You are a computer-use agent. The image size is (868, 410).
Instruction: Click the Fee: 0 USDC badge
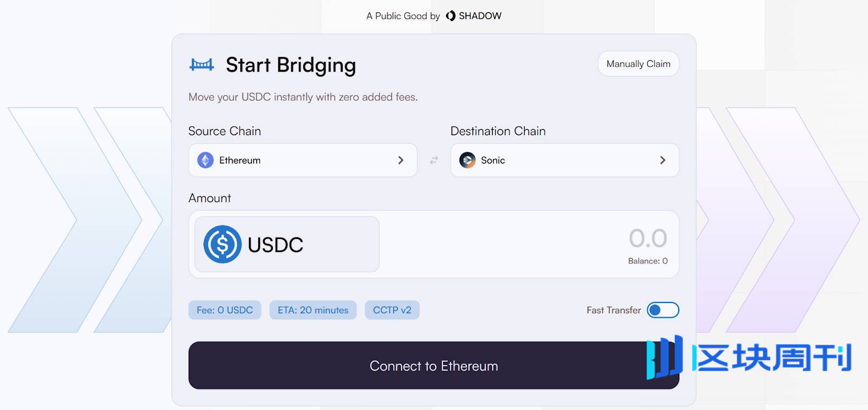225,310
